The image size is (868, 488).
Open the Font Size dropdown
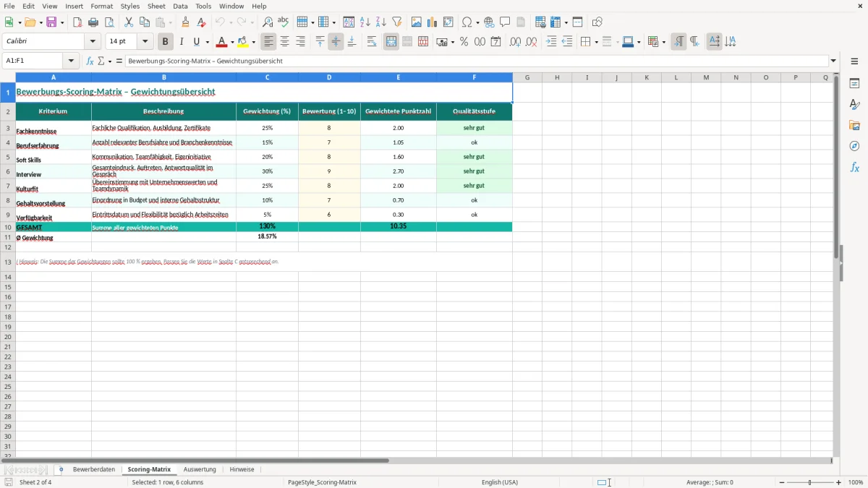pyautogui.click(x=145, y=42)
